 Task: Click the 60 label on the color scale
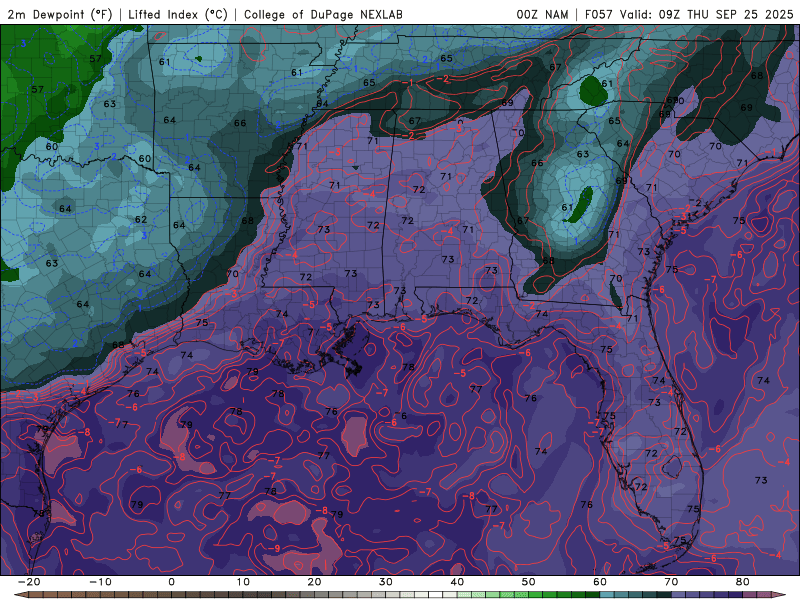point(600,582)
